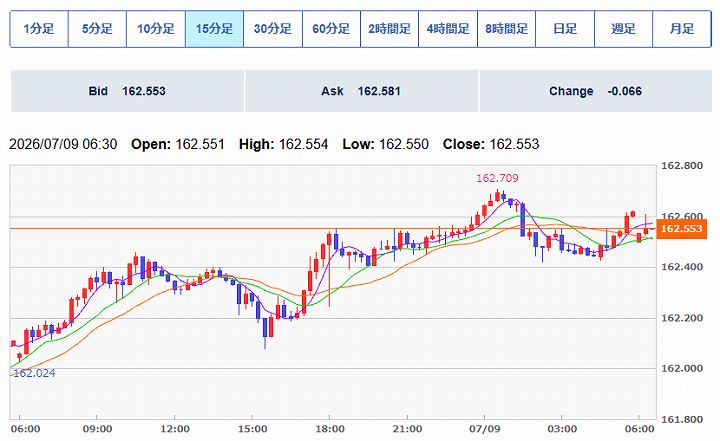Select the 週足 weekly tab
Viewport: 720px width, 441px height.
point(623,29)
